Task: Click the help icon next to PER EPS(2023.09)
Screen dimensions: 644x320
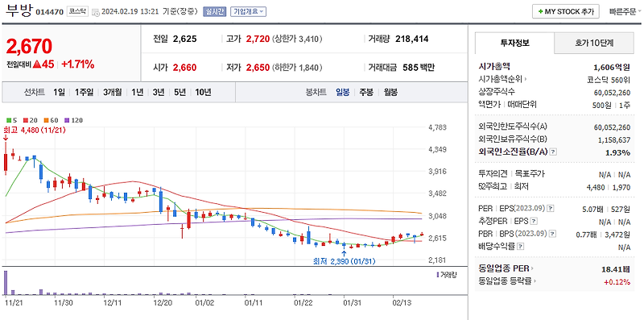Action: [551, 209]
